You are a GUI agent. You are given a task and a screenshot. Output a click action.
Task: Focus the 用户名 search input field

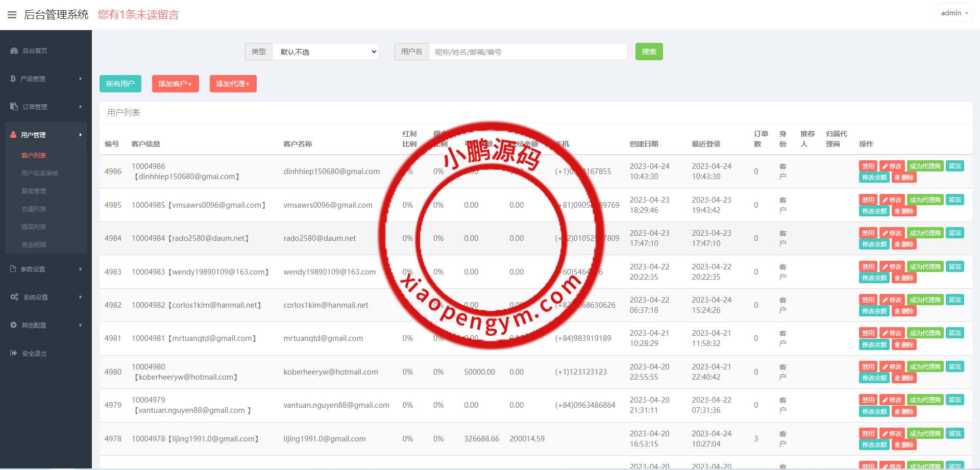click(x=528, y=52)
